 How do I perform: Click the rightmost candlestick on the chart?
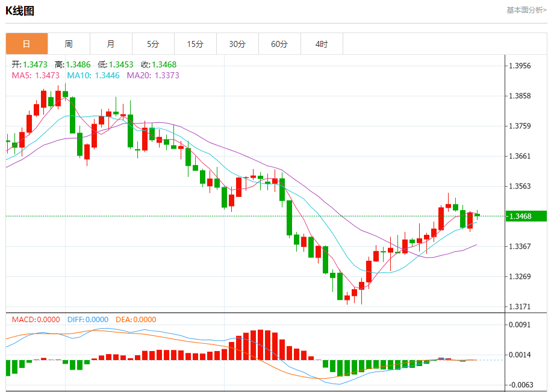pyautogui.click(x=477, y=214)
